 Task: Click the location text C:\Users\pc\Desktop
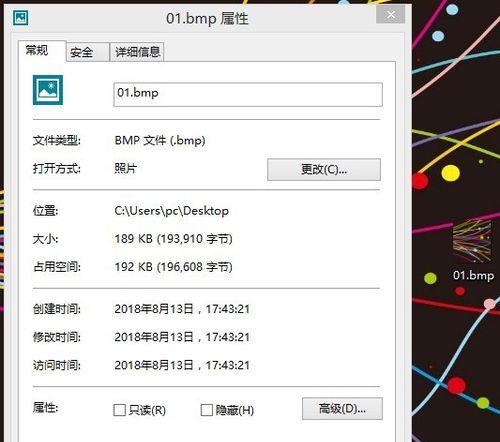click(x=171, y=211)
